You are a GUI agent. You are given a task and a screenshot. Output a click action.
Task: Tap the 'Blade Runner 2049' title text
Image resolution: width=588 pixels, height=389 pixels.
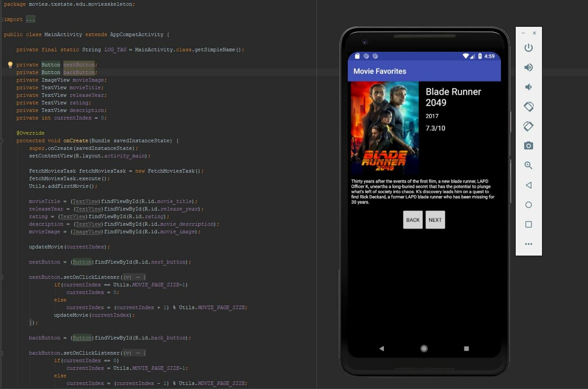pos(453,97)
